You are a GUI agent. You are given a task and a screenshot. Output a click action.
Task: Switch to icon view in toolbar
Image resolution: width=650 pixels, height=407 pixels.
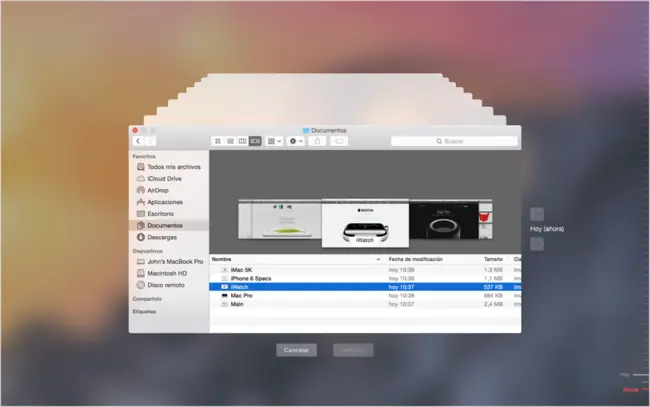(x=216, y=142)
